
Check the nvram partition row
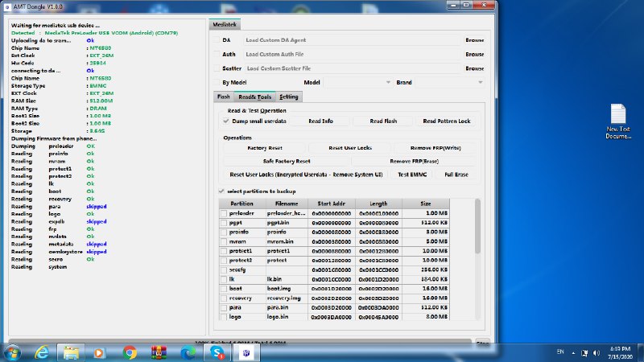(224, 242)
